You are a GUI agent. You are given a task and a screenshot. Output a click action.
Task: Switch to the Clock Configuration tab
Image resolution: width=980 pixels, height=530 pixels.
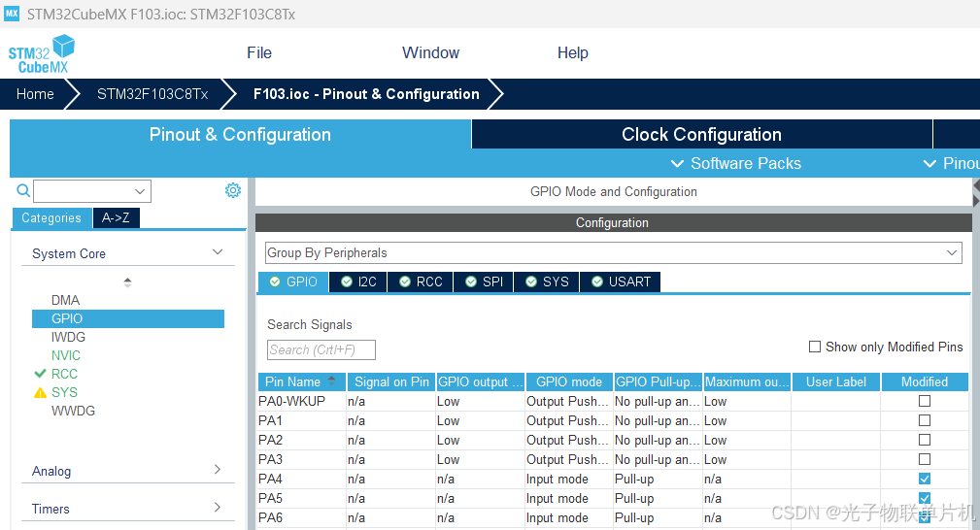click(701, 134)
